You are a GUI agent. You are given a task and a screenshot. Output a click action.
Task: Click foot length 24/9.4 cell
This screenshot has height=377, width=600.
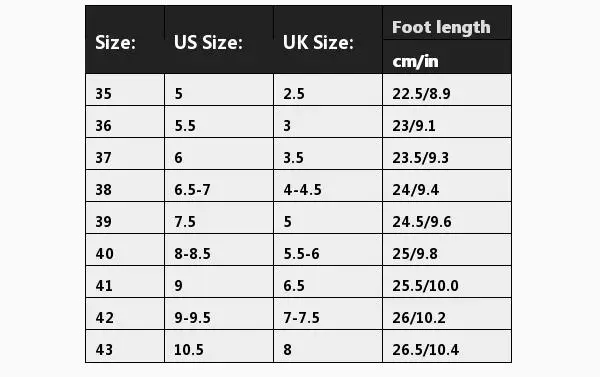point(447,186)
